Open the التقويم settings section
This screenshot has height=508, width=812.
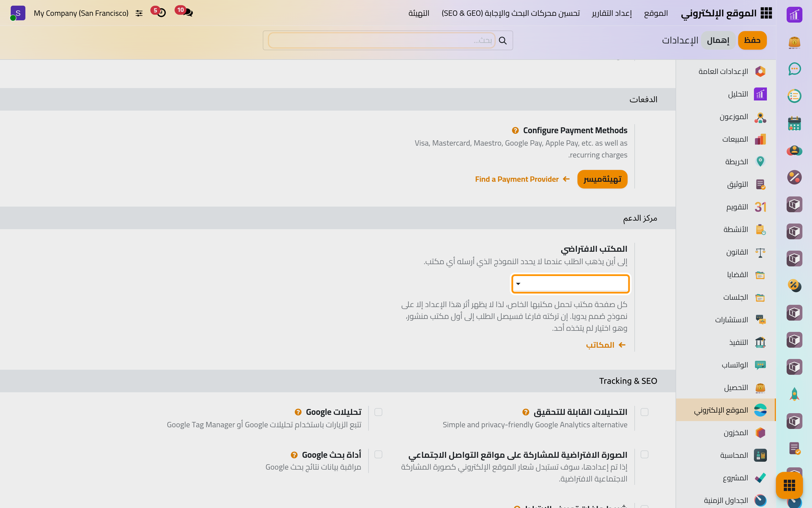pos(726,207)
